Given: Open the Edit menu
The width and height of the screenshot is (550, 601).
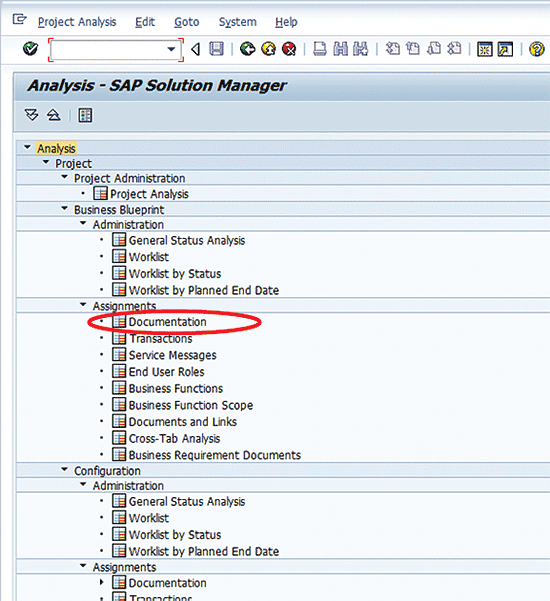Looking at the screenshot, I should 145,22.
